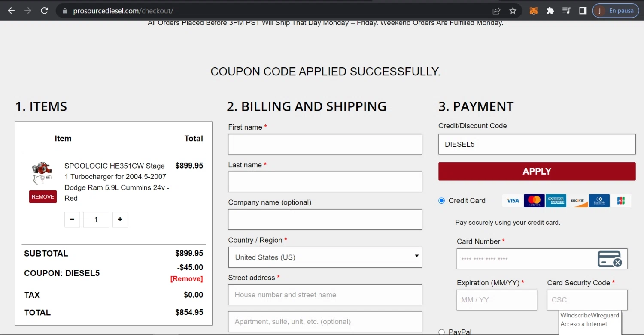The height and width of the screenshot is (335, 644).
Task: Open the Country / Region dropdown
Action: click(x=325, y=257)
